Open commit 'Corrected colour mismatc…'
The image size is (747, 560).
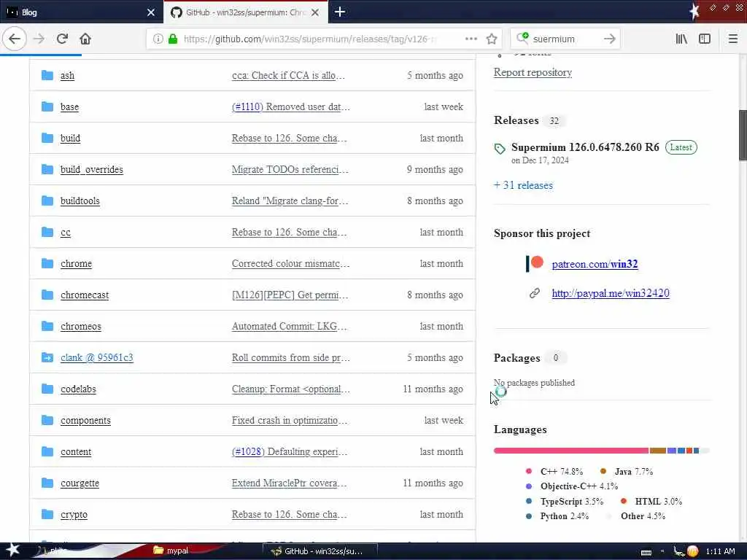point(290,264)
